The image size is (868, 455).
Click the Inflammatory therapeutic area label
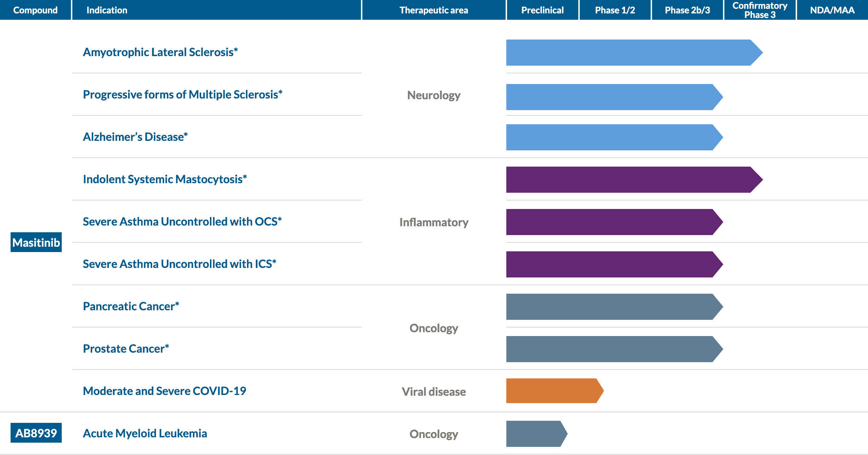pos(434,222)
